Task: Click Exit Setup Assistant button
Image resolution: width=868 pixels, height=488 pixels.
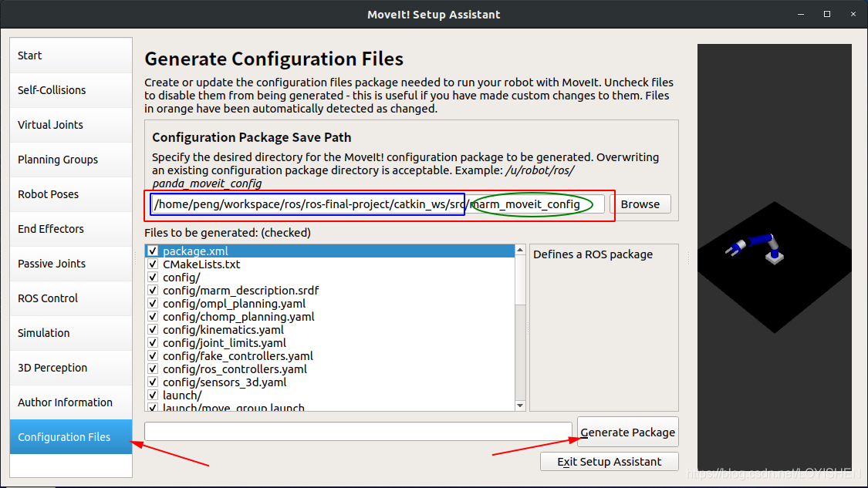Action: (x=609, y=462)
